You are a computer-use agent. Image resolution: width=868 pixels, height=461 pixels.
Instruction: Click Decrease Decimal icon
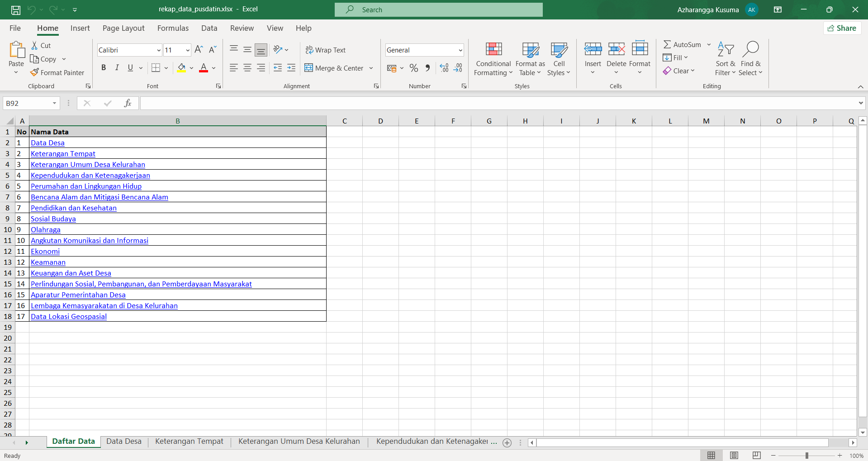click(x=458, y=68)
